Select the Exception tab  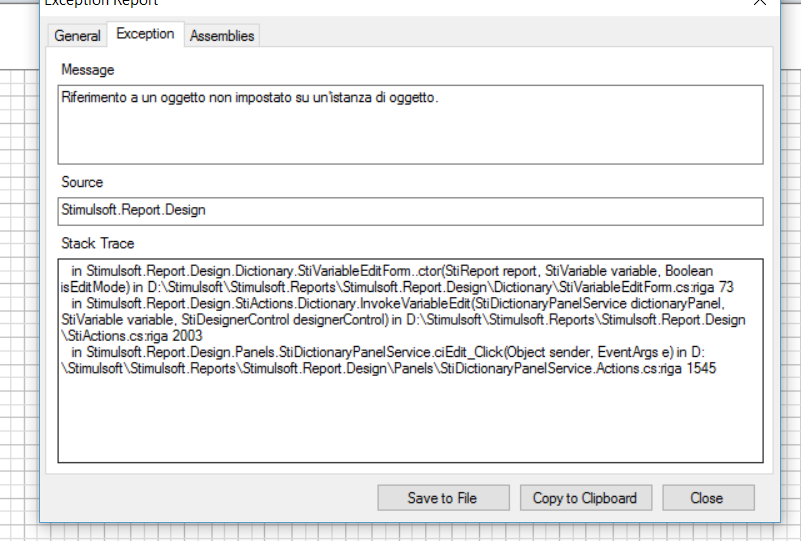pyautogui.click(x=145, y=34)
